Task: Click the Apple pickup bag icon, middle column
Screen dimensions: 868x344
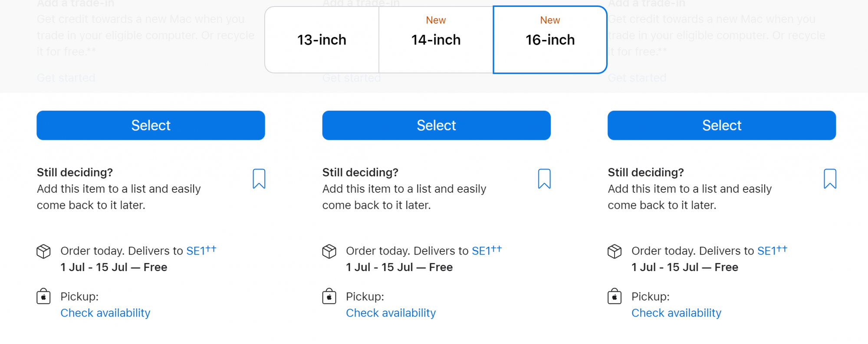Action: [329, 297]
